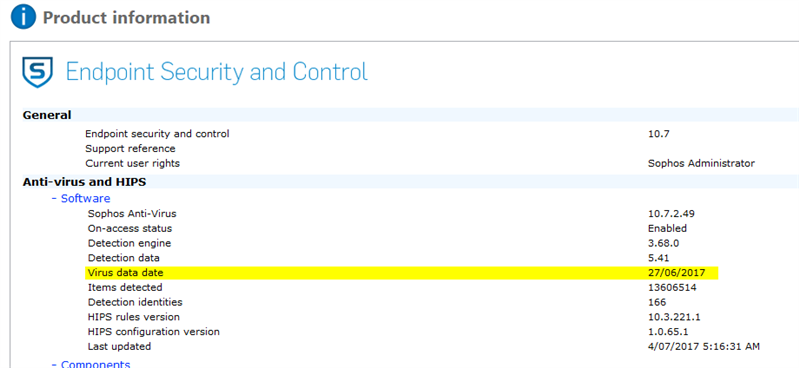Image resolution: width=799 pixels, height=368 pixels.
Task: Select the Detection engine row label
Action: [129, 243]
